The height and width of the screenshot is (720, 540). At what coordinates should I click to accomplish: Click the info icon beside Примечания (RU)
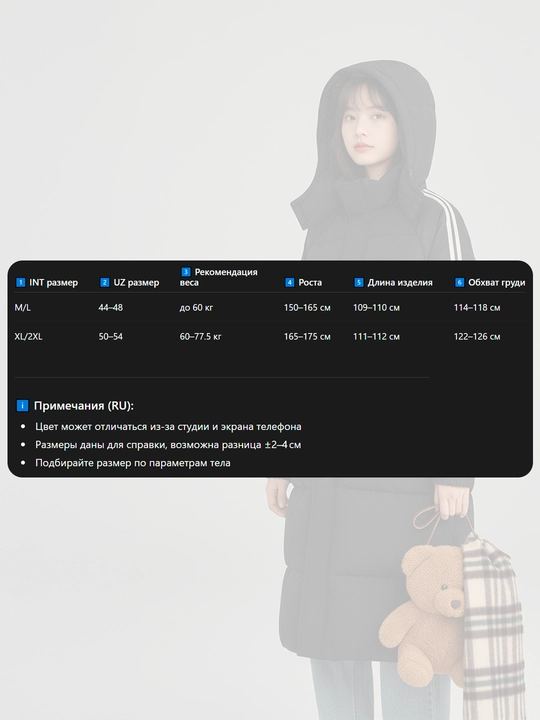[x=22, y=405]
